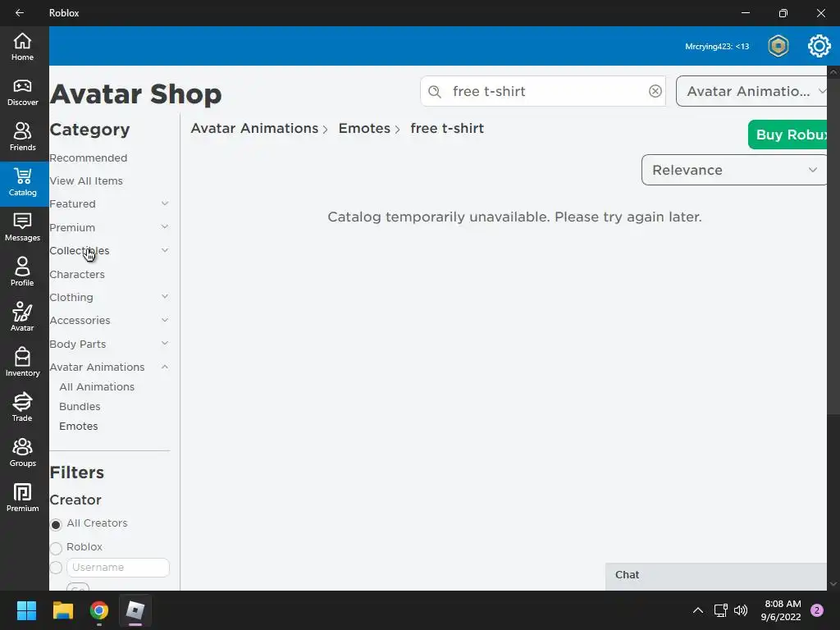Open File Explorer from the taskbar
The height and width of the screenshot is (630, 840).
(62, 610)
